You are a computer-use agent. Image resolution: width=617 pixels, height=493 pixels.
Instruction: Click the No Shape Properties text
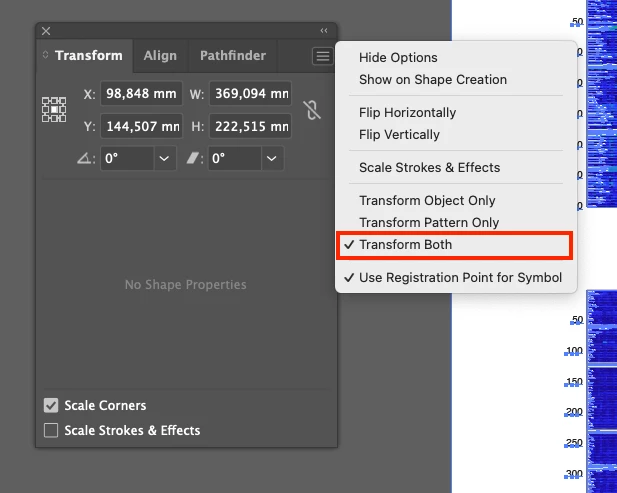click(x=185, y=284)
